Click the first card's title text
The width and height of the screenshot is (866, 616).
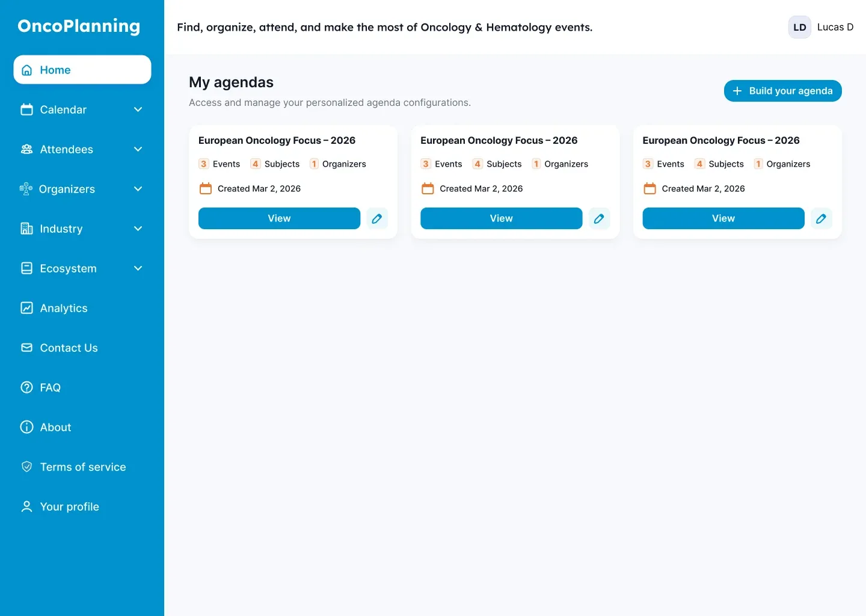coord(277,140)
